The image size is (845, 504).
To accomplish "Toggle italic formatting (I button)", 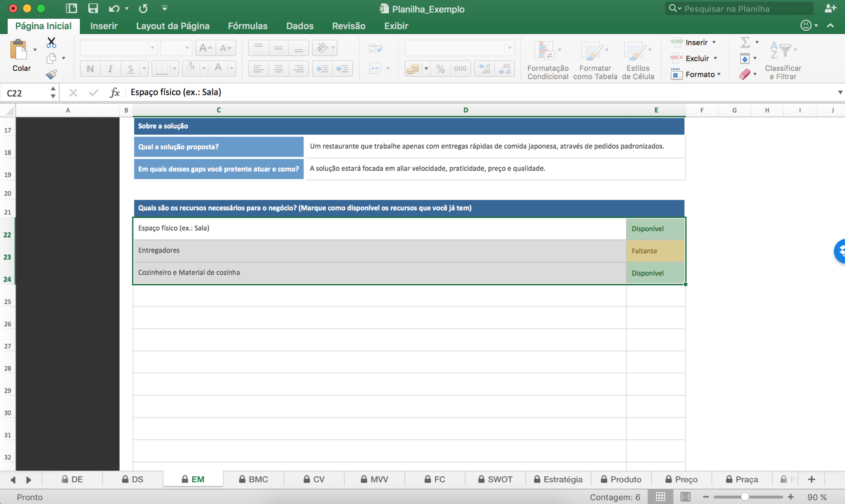I will point(110,69).
